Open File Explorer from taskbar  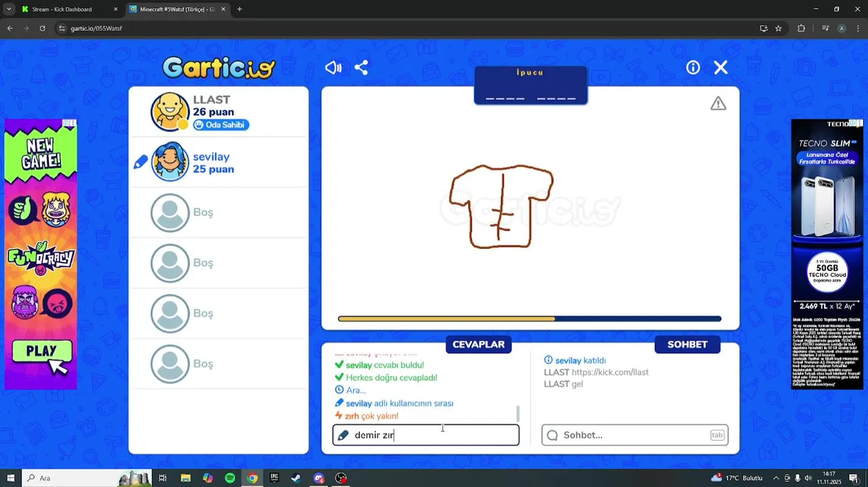185,478
